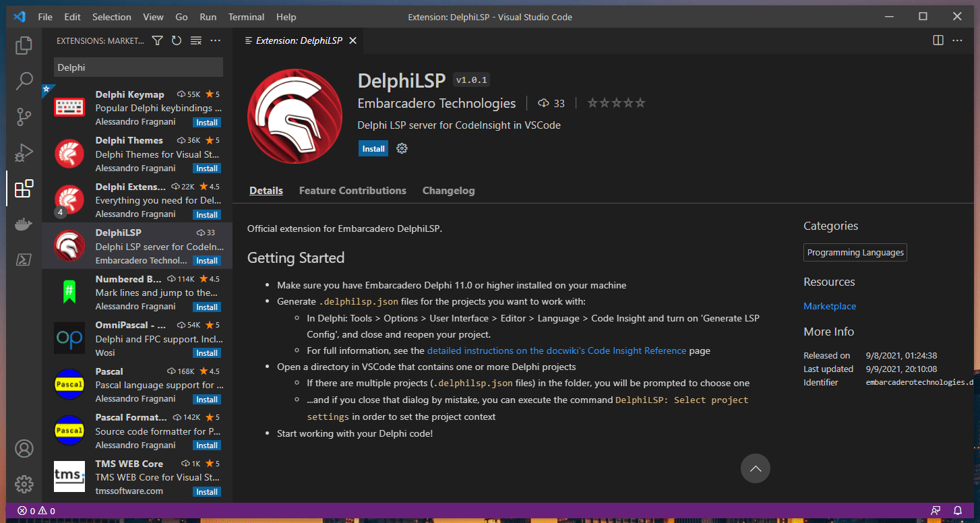980x523 pixels.
Task: Click the v1.0.1 version badge
Action: [472, 80]
